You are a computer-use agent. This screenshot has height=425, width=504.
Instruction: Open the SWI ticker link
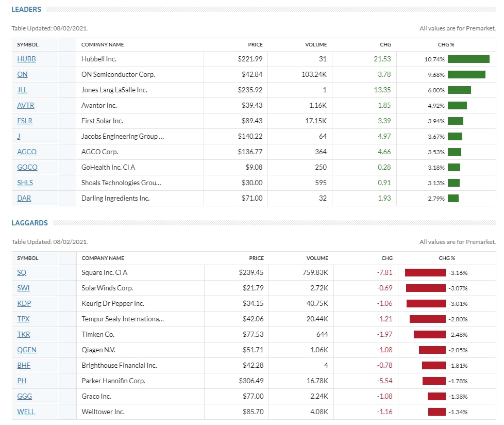pos(23,288)
